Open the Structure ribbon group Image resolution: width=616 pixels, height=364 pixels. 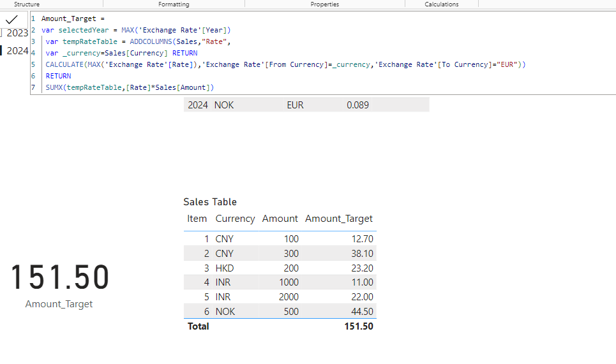click(x=27, y=4)
